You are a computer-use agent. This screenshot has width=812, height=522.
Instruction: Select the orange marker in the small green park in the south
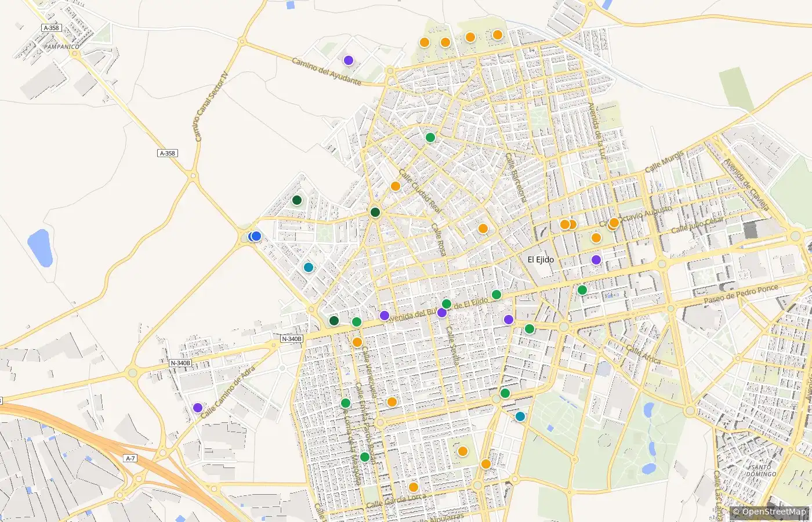click(463, 451)
